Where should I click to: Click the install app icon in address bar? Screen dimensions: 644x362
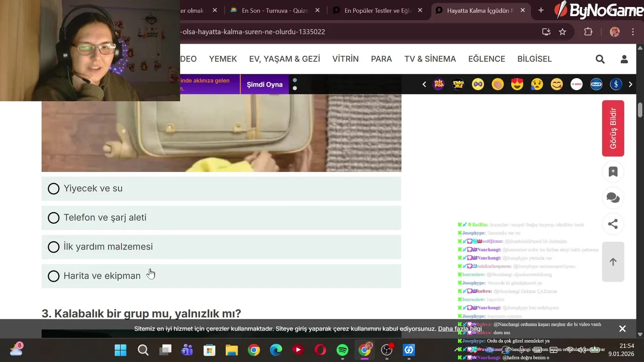click(546, 32)
